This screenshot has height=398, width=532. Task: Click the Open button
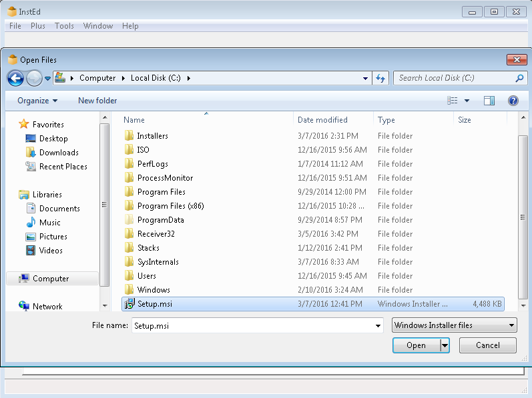pyautogui.click(x=417, y=345)
